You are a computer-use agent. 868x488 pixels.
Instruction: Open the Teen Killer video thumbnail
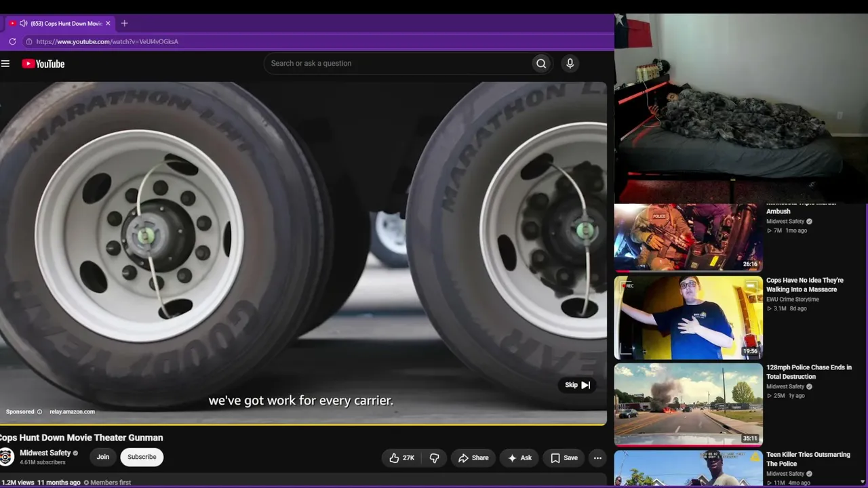point(688,468)
